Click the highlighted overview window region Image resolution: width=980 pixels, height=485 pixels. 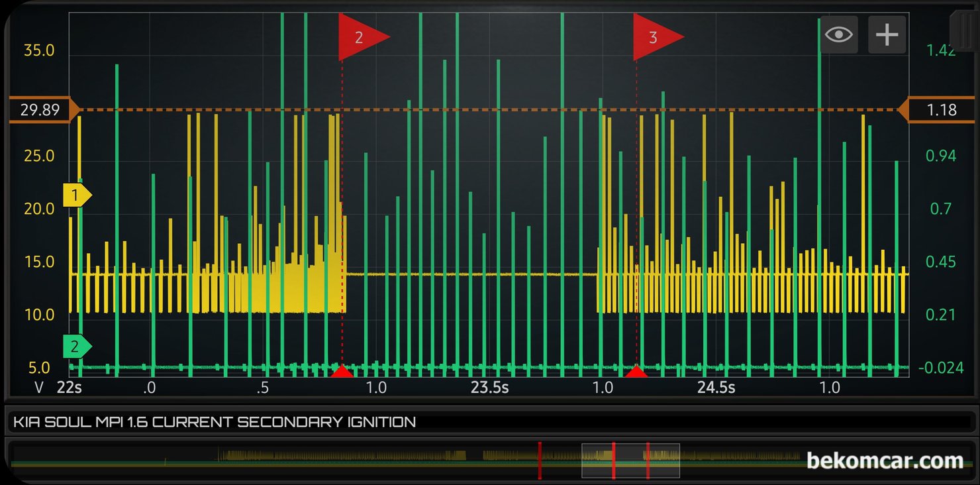click(x=630, y=460)
